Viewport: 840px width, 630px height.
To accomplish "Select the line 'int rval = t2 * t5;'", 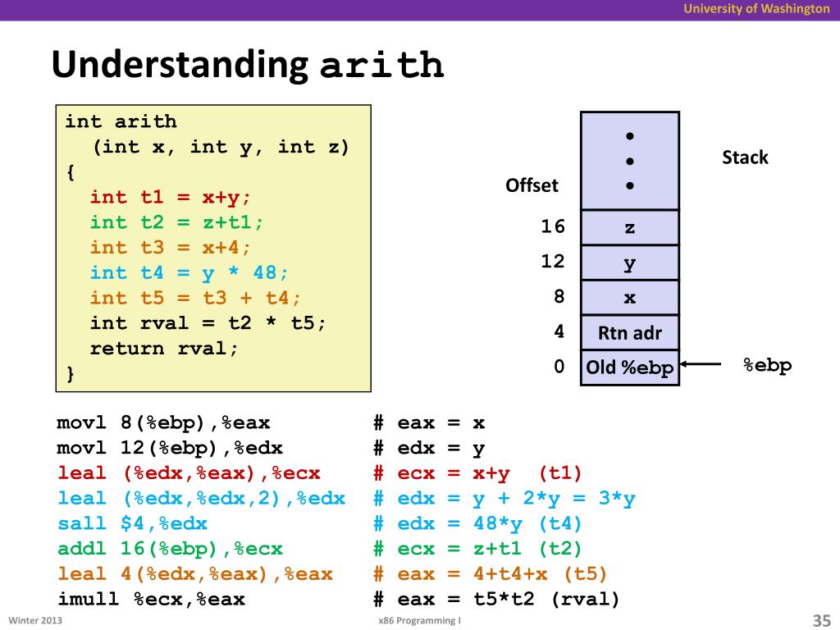I will [x=208, y=323].
